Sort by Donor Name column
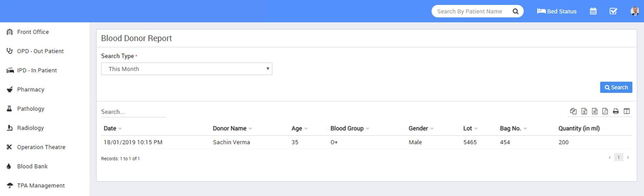 coord(230,128)
